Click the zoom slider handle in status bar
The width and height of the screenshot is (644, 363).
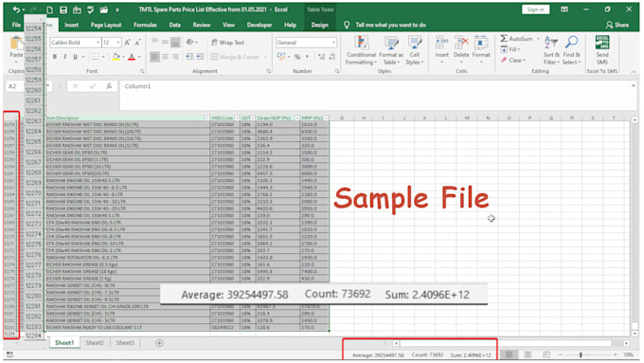[x=581, y=354]
